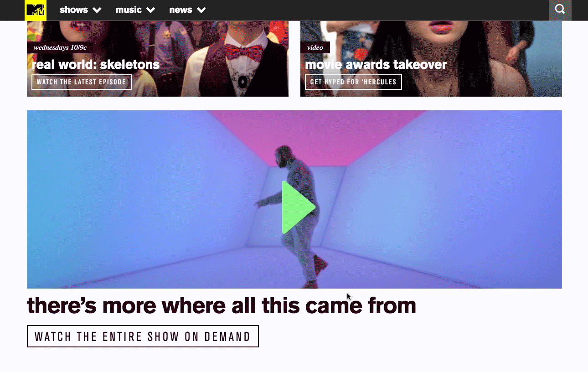Open the news menu item

click(181, 10)
